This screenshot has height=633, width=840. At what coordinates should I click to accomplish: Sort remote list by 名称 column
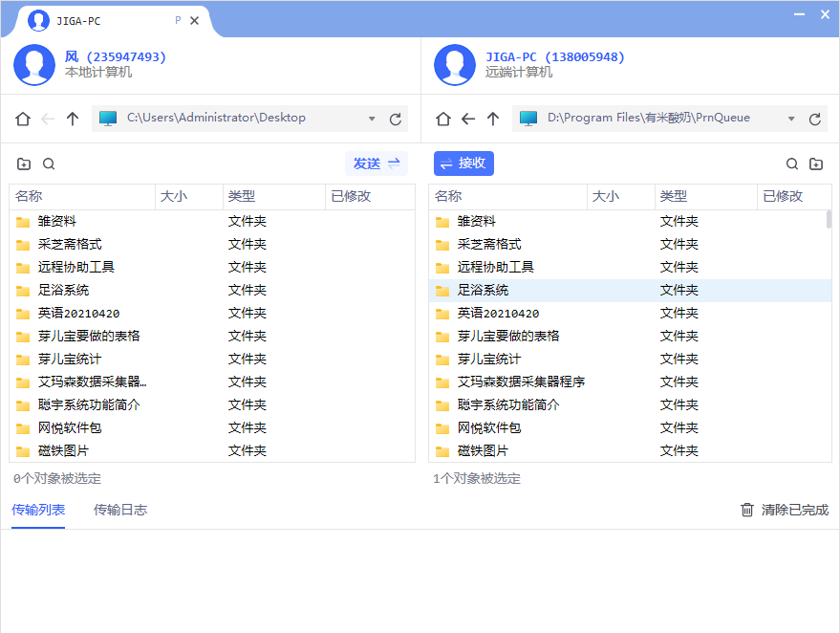[507, 196]
